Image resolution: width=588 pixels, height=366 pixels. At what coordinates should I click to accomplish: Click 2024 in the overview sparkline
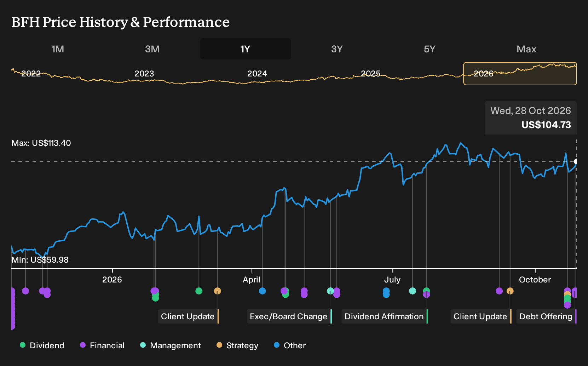click(257, 74)
